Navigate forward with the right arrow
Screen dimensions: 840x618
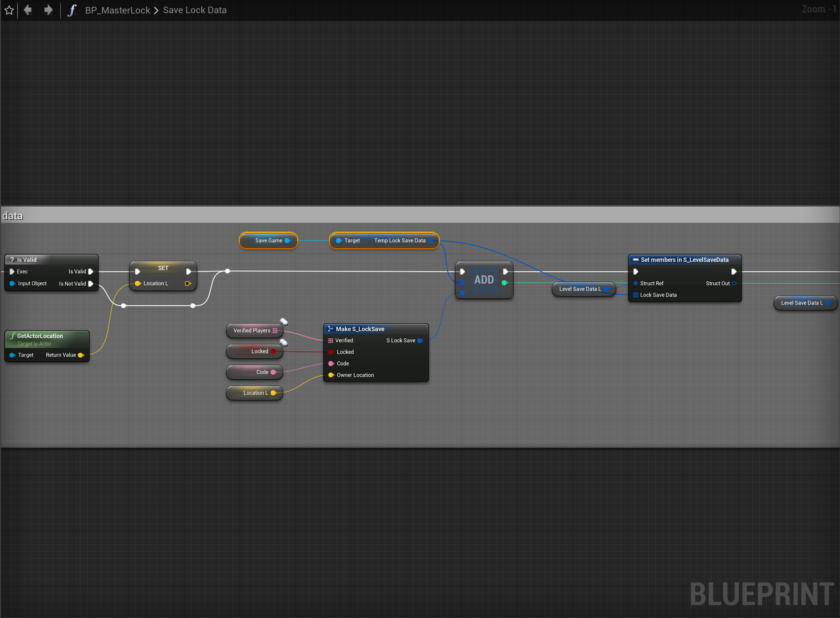tap(48, 10)
